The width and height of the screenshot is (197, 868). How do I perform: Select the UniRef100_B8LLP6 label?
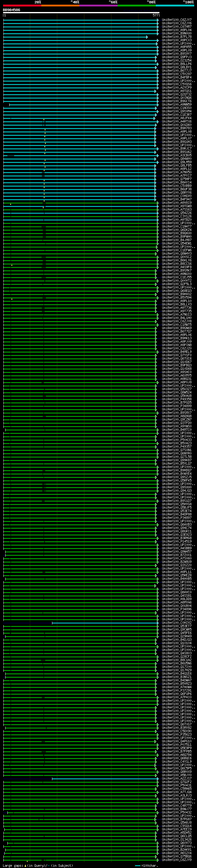pos(176,64)
